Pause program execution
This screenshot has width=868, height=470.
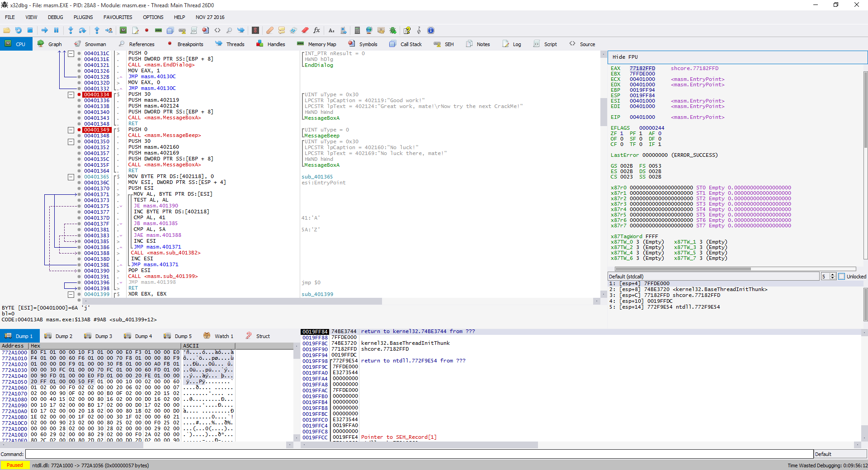(56, 30)
